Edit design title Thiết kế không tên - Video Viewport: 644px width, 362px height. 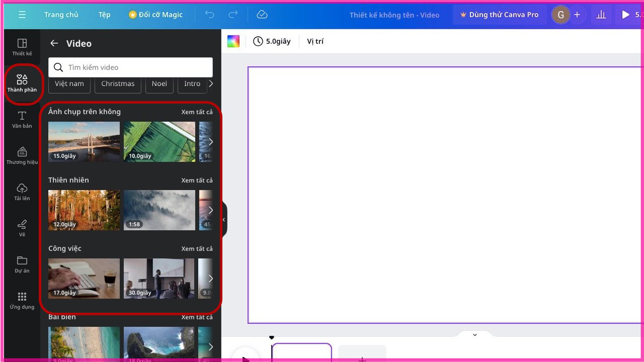(x=394, y=15)
